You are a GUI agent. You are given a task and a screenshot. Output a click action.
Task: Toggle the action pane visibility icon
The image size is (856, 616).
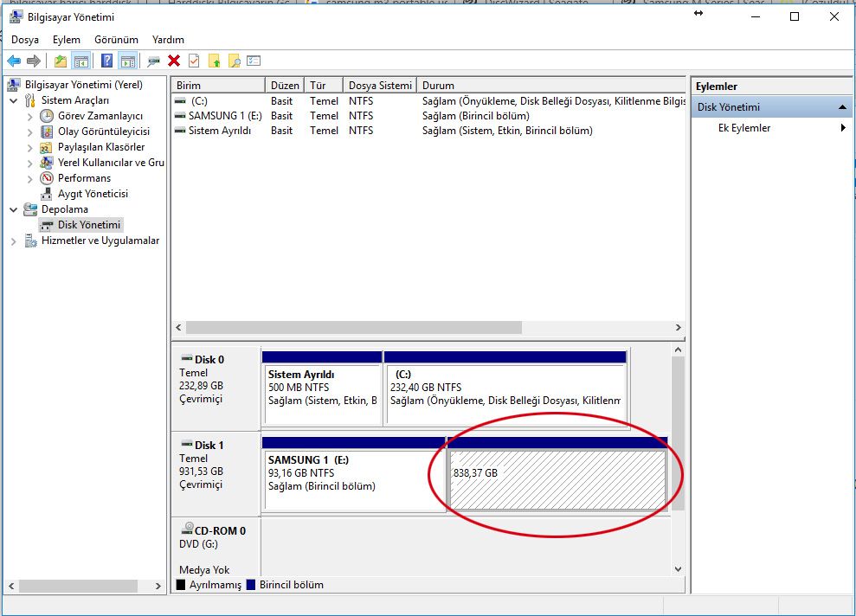(x=126, y=60)
